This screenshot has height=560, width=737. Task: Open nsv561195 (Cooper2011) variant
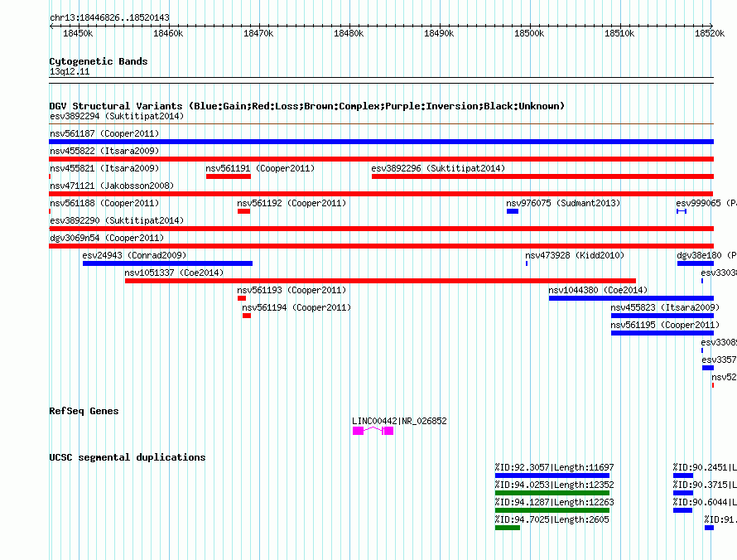(665, 325)
